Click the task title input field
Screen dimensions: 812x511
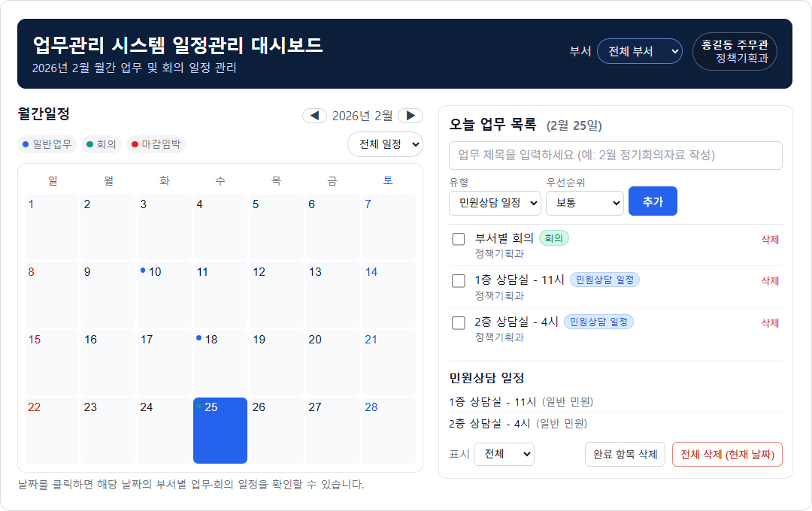click(x=615, y=156)
